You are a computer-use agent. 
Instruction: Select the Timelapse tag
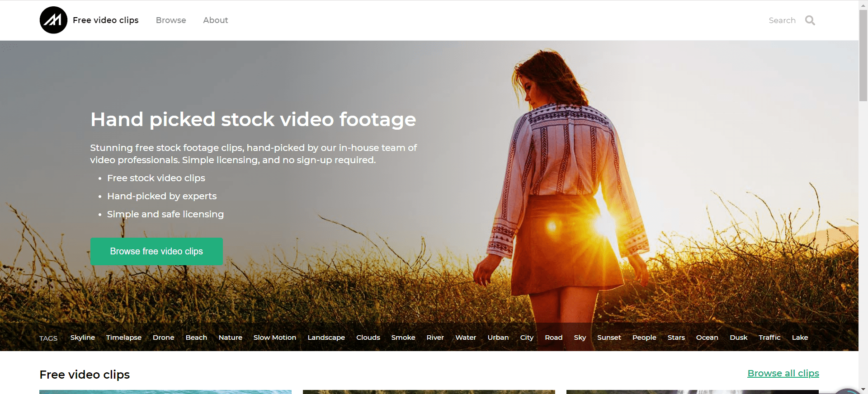(124, 338)
